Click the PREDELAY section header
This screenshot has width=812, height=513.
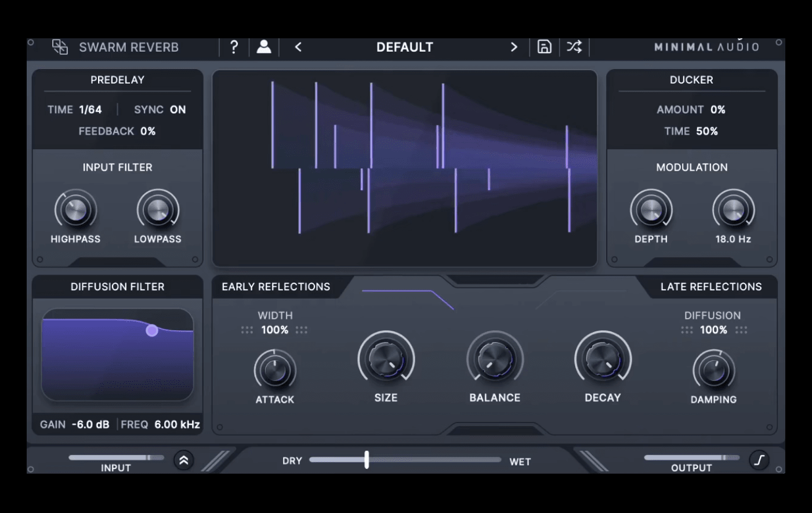(117, 80)
